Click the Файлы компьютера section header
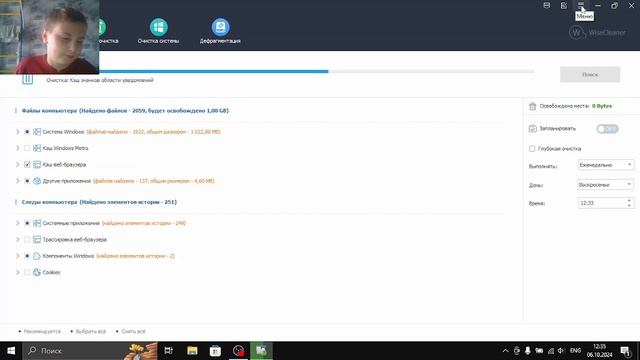640x360 pixels. click(x=125, y=111)
